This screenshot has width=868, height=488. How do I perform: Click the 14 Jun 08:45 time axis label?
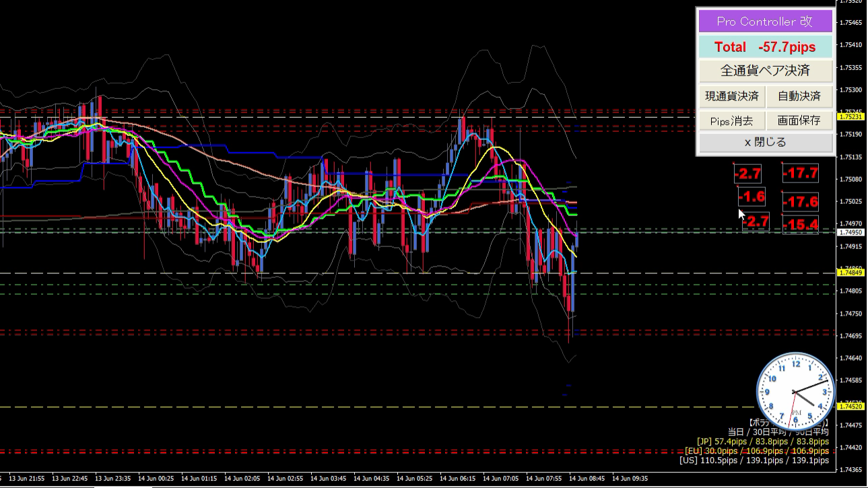point(588,479)
